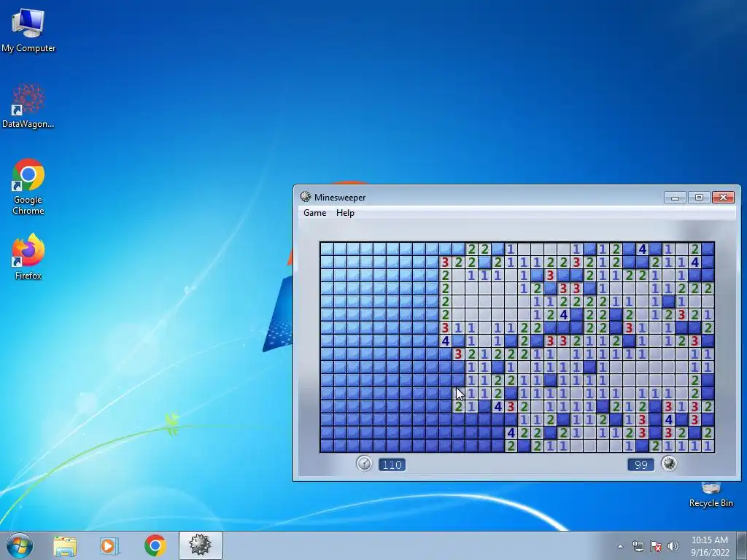Screen dimensions: 747x560
Task: Click the only 4 in the top board row
Action: click(642, 249)
